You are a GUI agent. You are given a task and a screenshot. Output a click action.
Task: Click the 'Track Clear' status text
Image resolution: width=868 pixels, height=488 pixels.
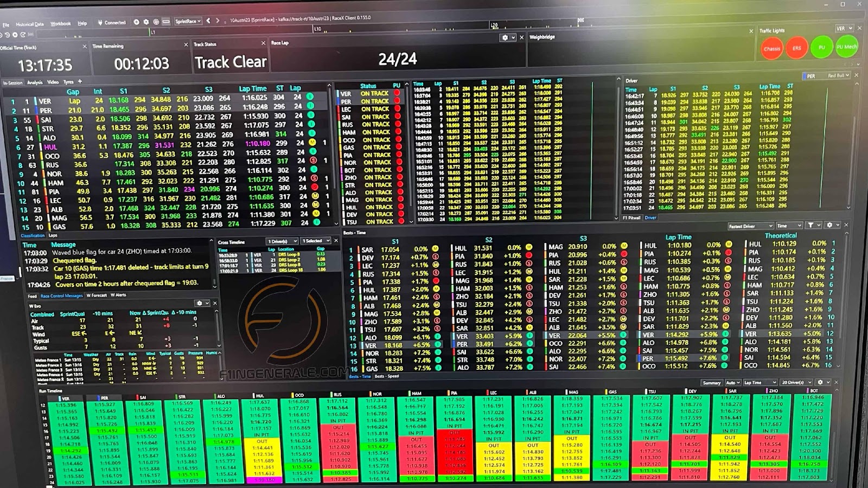(x=231, y=62)
